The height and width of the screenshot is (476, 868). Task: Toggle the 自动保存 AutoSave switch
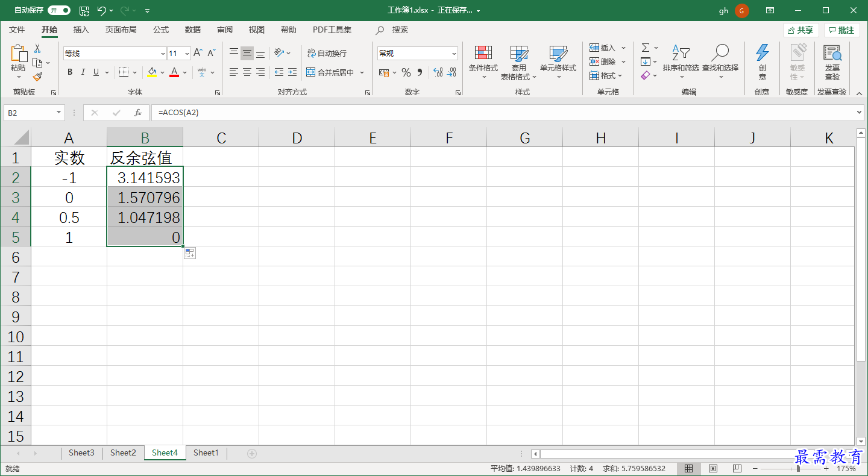[59, 10]
